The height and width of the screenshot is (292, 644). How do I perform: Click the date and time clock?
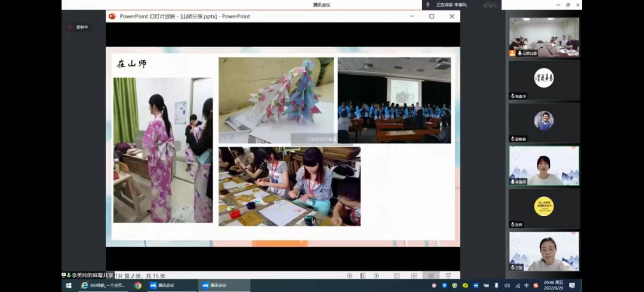553,285
